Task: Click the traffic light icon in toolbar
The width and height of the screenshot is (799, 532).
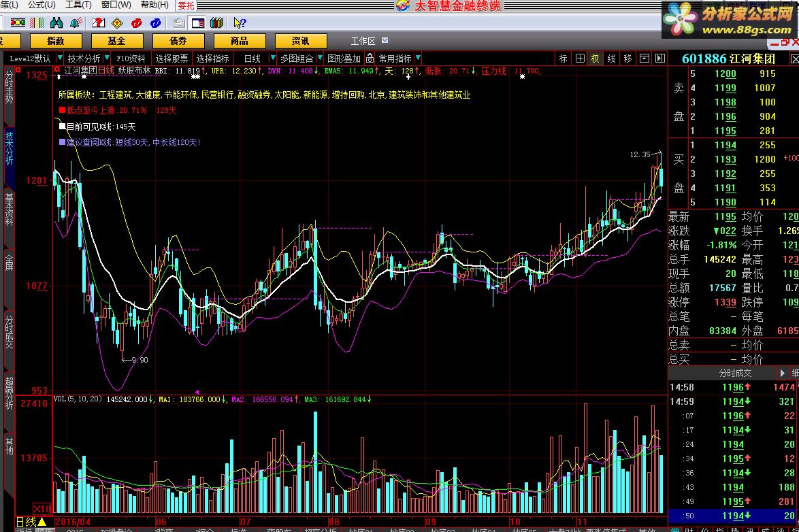Action: (18, 23)
